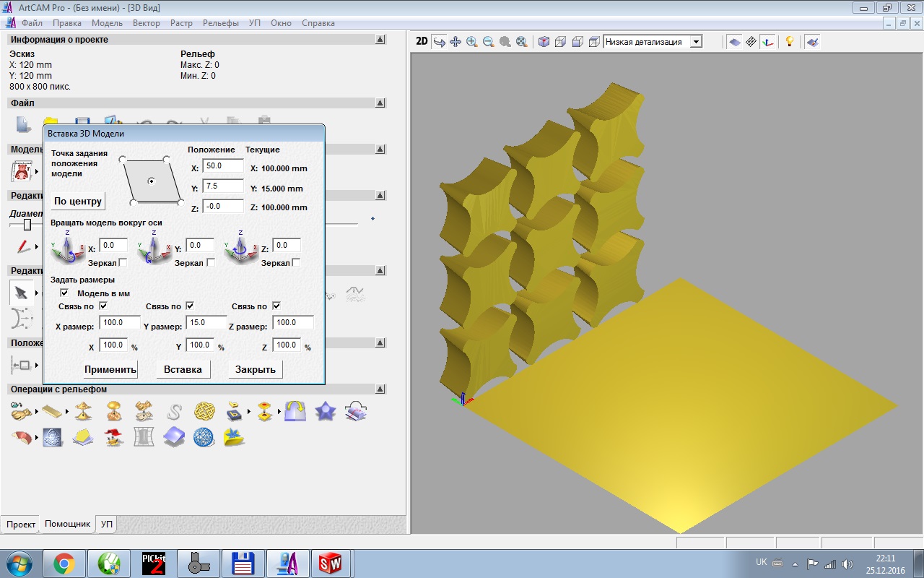Switch to the УП tab

tap(106, 524)
